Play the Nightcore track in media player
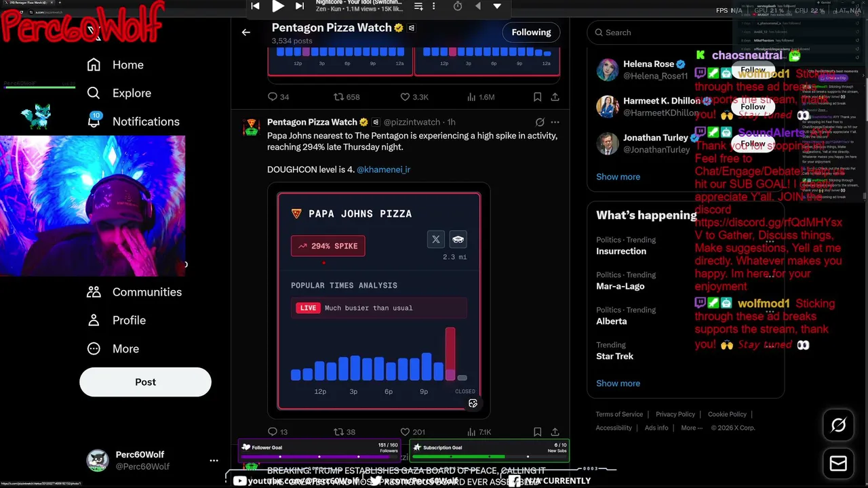The image size is (868, 488). click(278, 6)
